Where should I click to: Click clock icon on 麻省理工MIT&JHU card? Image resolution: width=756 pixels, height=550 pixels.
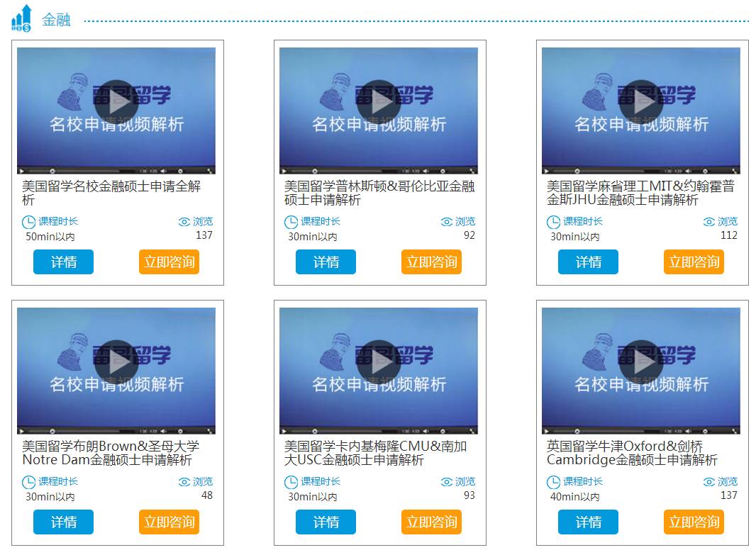coord(553,223)
